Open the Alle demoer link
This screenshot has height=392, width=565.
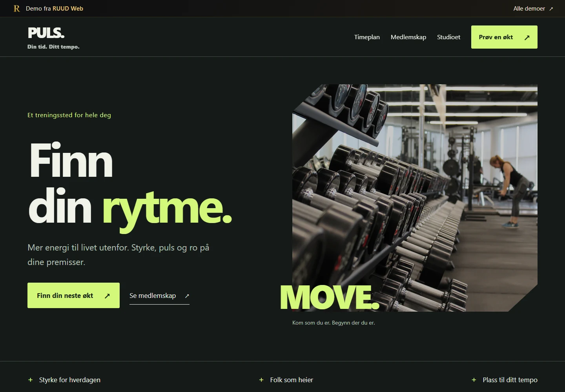click(533, 9)
